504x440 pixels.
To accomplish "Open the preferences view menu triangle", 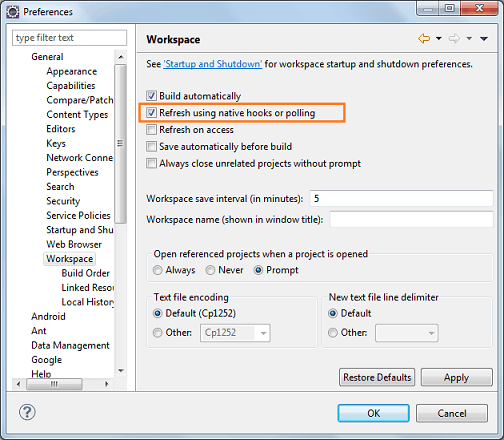I will tap(484, 39).
